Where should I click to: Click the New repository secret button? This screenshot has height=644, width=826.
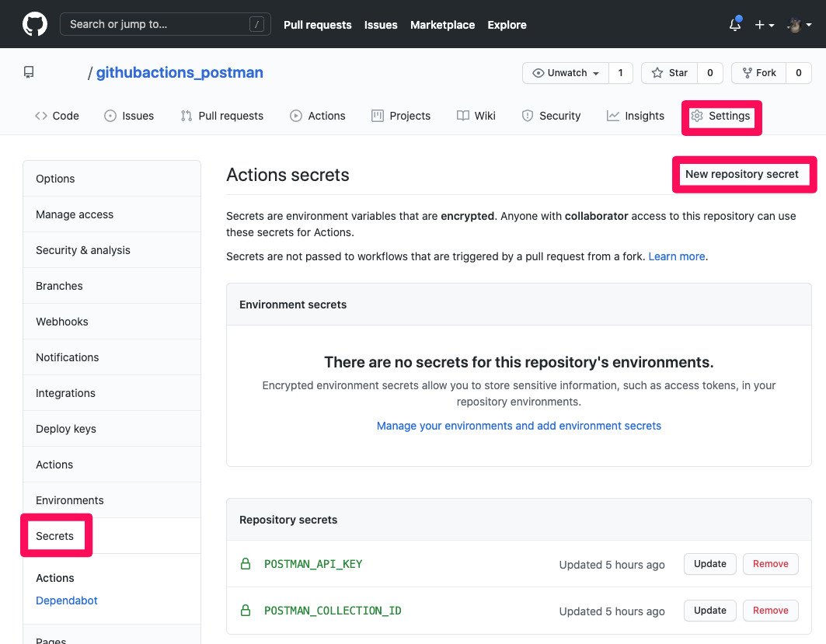(x=743, y=175)
